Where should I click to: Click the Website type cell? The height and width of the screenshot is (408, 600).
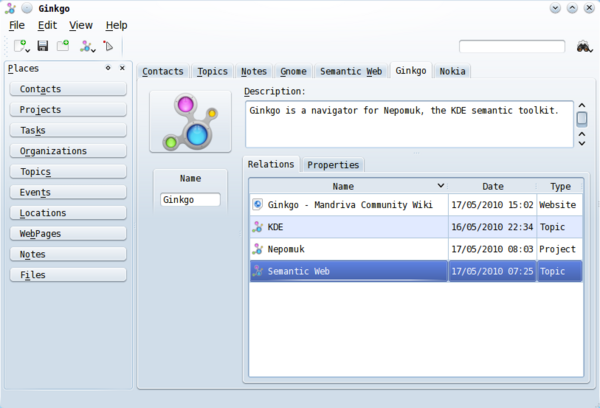[559, 205]
